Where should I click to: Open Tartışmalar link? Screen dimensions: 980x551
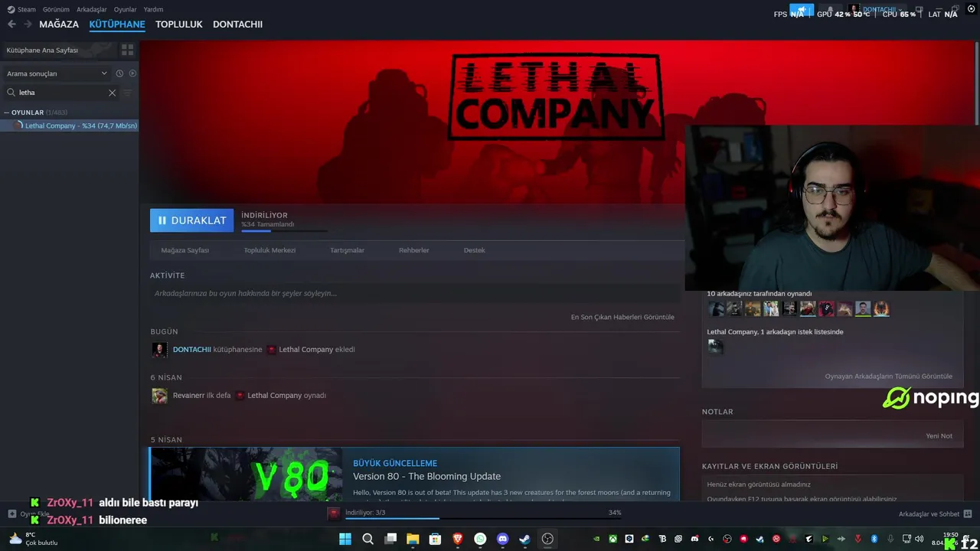[347, 250]
